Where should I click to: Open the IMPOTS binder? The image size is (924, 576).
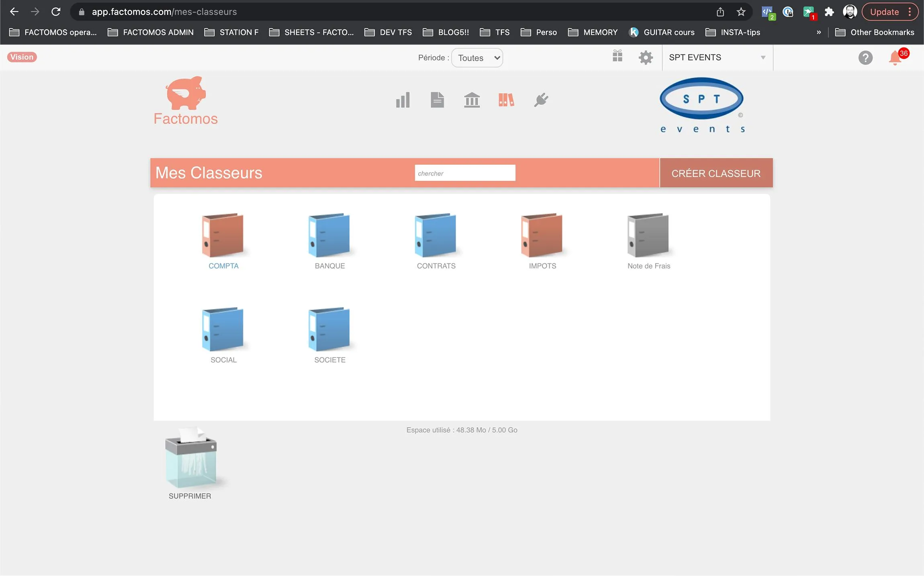[x=542, y=235]
